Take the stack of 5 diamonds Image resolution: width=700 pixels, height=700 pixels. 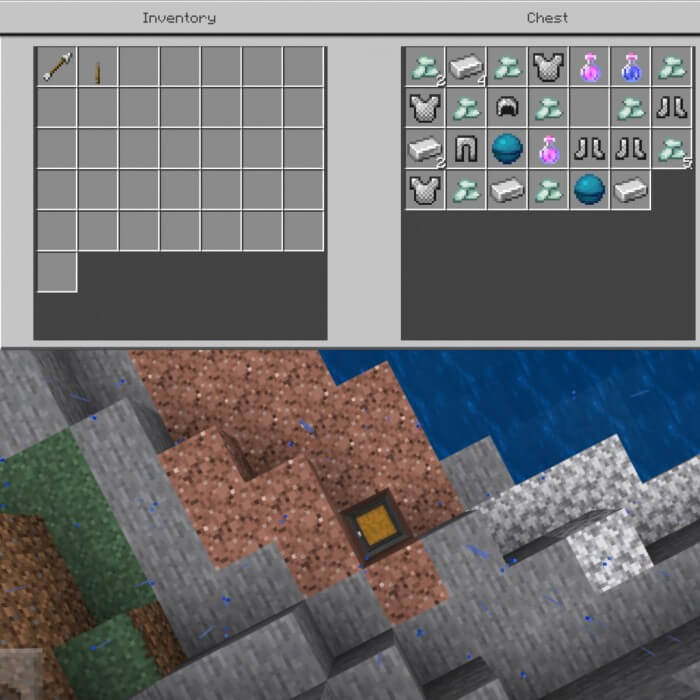point(671,149)
